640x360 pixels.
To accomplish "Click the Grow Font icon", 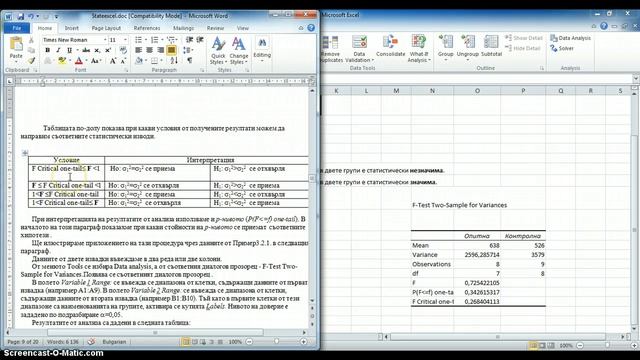I will [113, 61].
